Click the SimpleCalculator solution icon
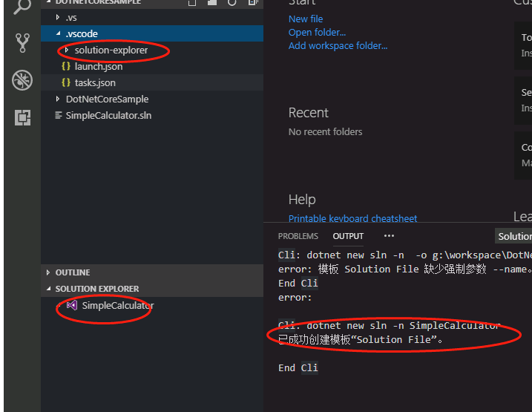Screen dimensions: 532x412 pos(72,305)
